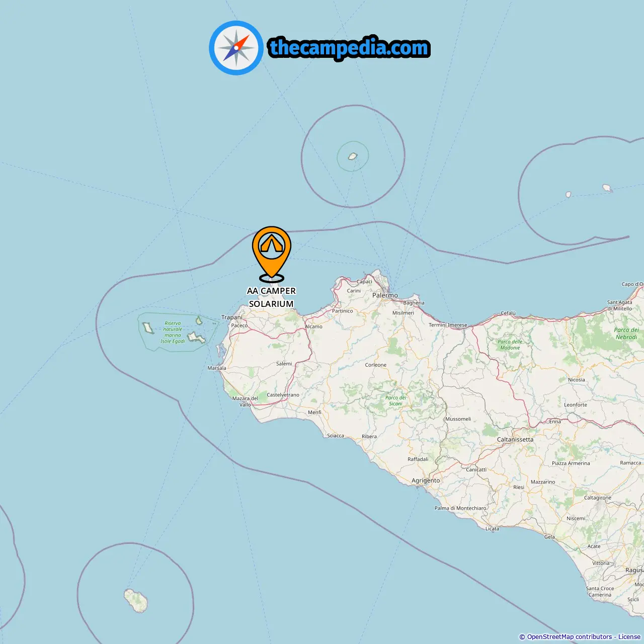Click Agrigento label on the map
644x644 pixels.
[426, 480]
